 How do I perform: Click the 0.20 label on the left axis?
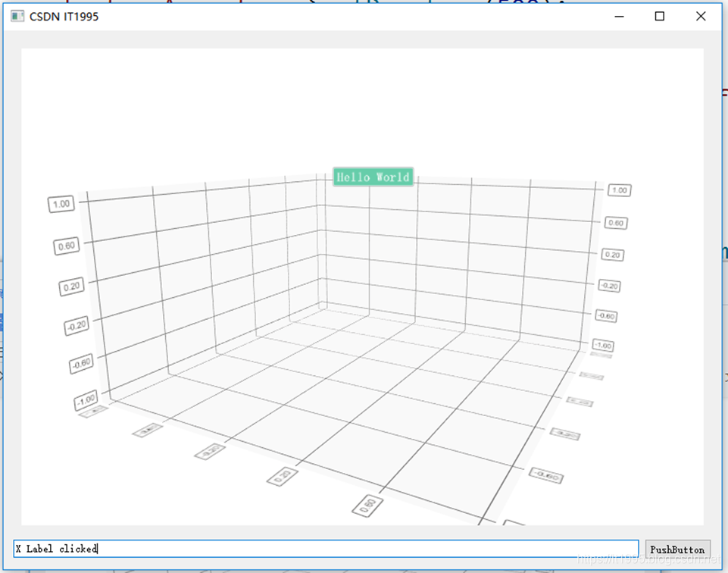click(70, 286)
